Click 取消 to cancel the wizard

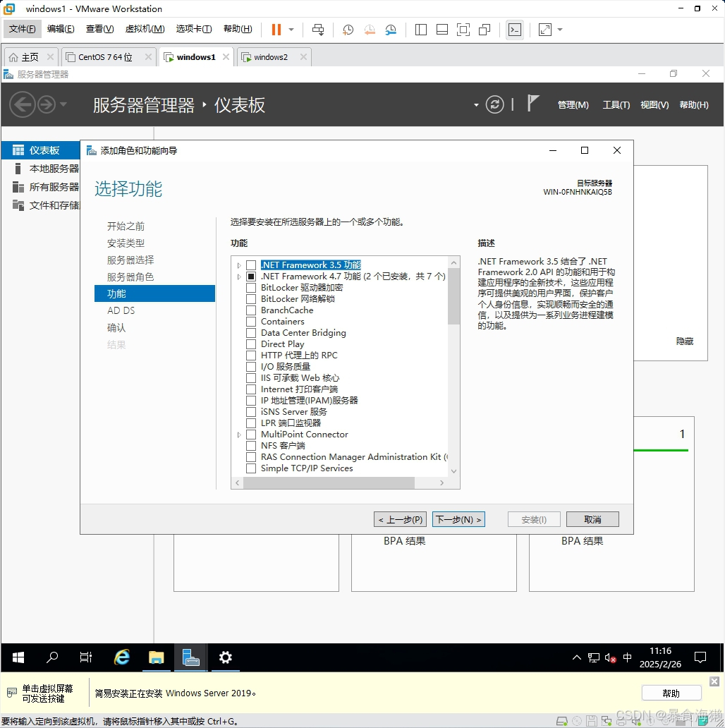tap(592, 519)
